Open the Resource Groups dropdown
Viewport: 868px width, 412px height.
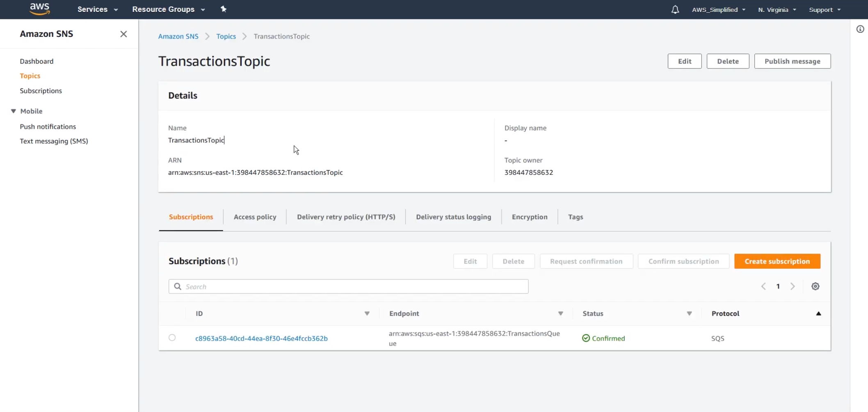click(x=169, y=9)
